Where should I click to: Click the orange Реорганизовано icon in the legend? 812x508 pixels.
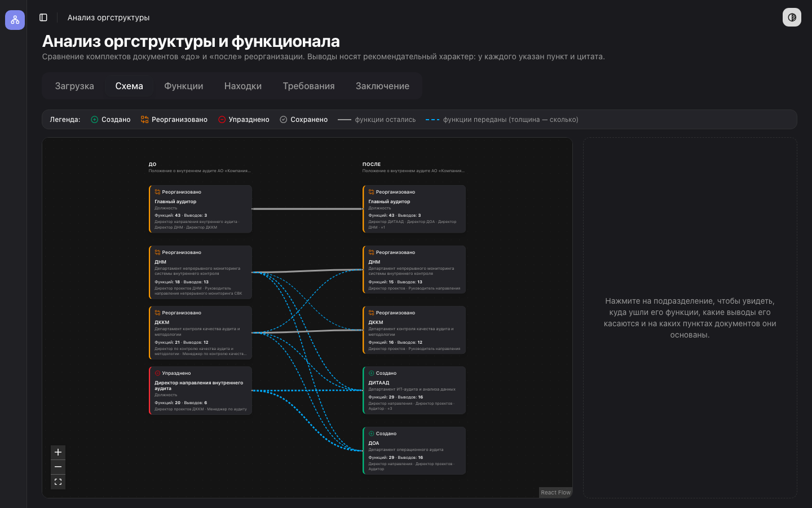[x=145, y=120]
